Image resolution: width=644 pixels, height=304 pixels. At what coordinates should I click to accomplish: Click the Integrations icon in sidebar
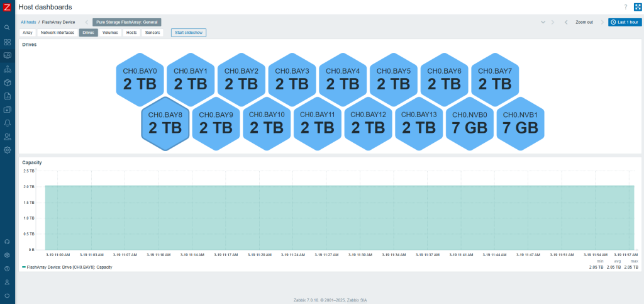point(7,255)
